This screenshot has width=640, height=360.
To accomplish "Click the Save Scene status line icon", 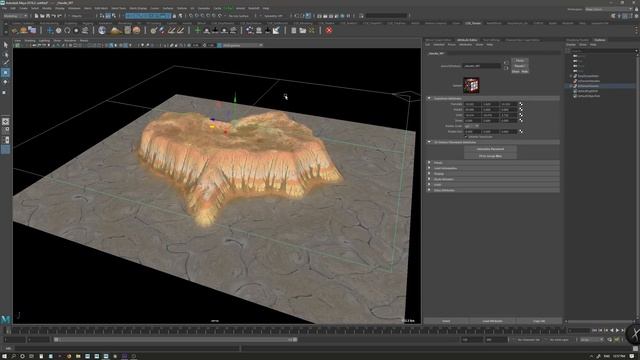I will click(x=48, y=16).
